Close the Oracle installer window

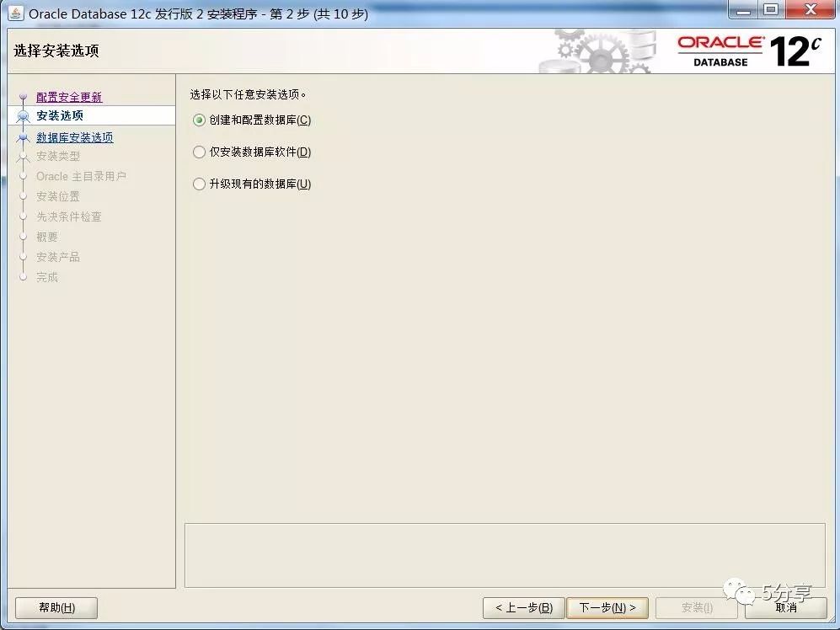[x=811, y=9]
